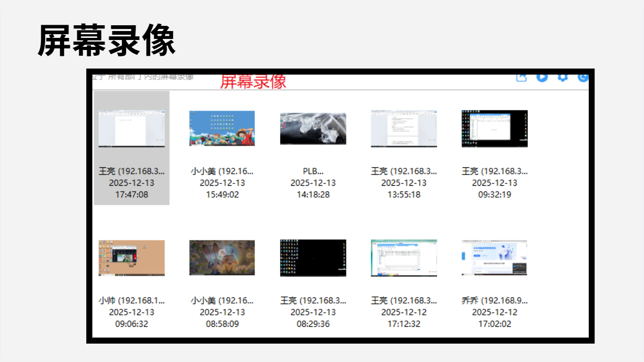The image size is (644, 362).
Task: Click the 2025-12-13 15:49:02 timestamp text
Action: (222, 189)
